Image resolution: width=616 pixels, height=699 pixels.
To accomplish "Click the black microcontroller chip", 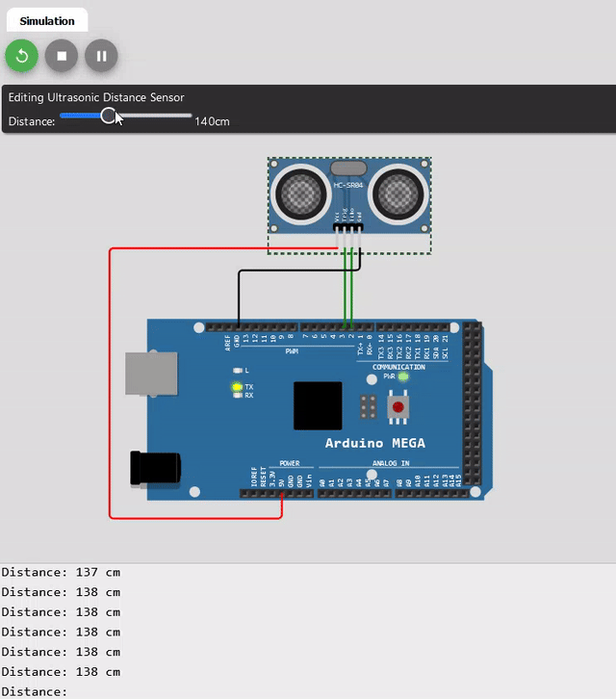I will (x=318, y=405).
